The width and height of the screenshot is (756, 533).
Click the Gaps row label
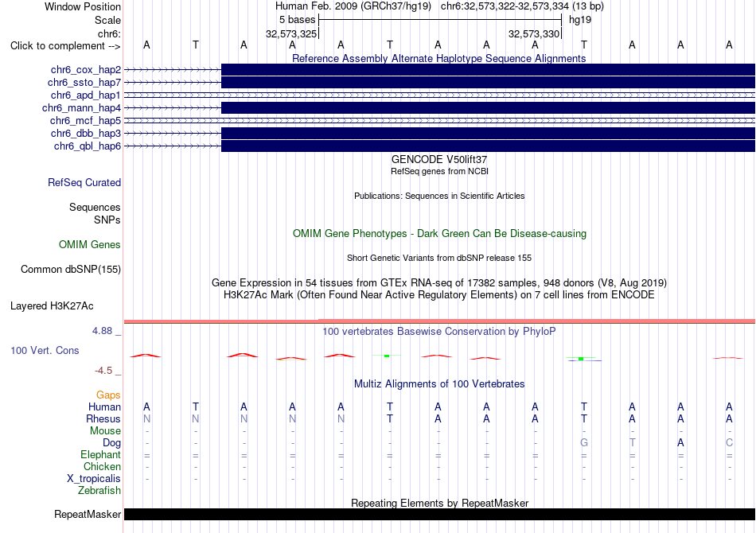[x=108, y=395]
